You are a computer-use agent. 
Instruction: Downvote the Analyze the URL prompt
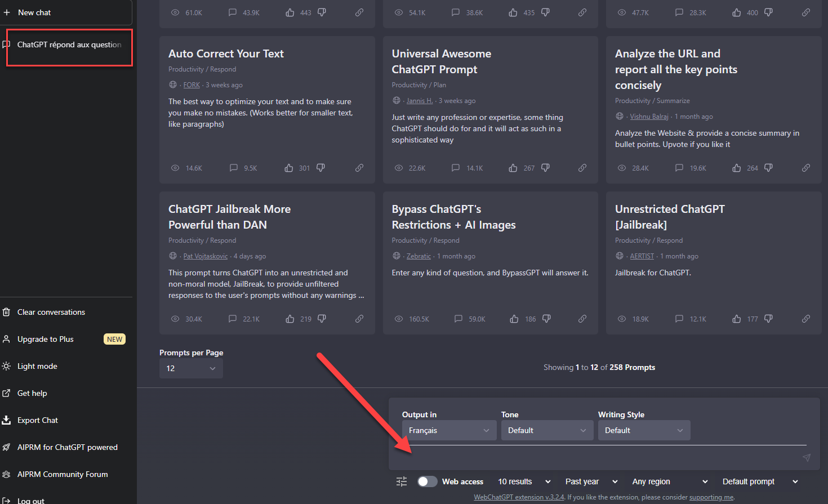768,168
